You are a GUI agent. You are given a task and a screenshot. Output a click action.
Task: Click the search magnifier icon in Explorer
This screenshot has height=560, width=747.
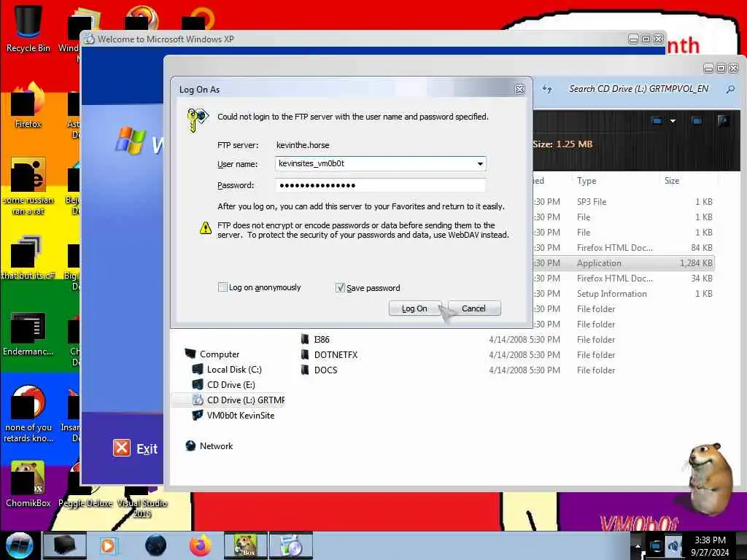point(729,89)
